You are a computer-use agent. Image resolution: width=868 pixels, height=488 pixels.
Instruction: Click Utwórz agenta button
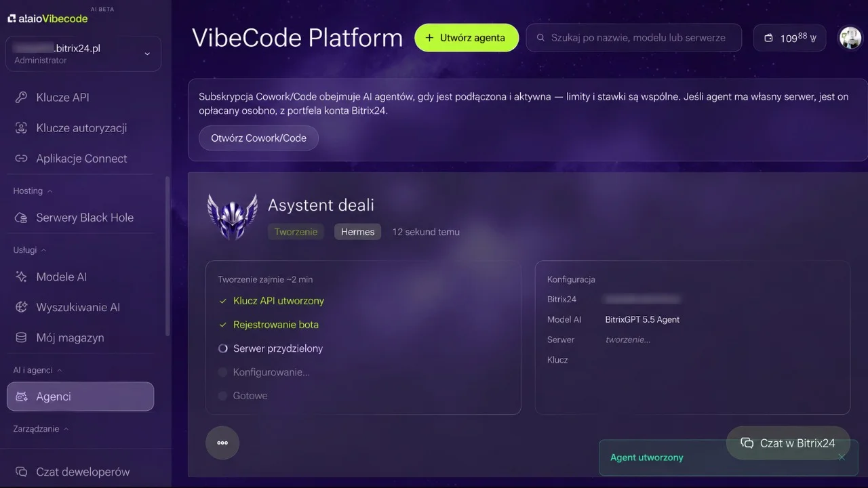[x=467, y=38]
